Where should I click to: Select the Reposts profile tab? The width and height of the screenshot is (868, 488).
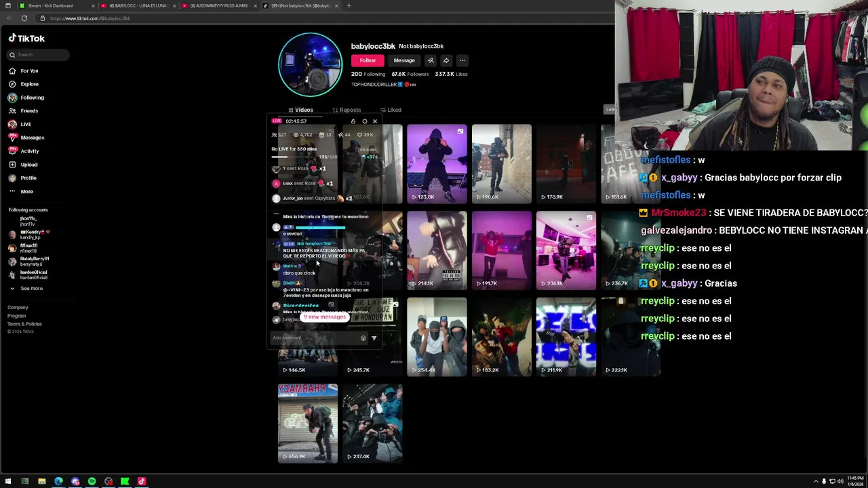click(x=347, y=110)
